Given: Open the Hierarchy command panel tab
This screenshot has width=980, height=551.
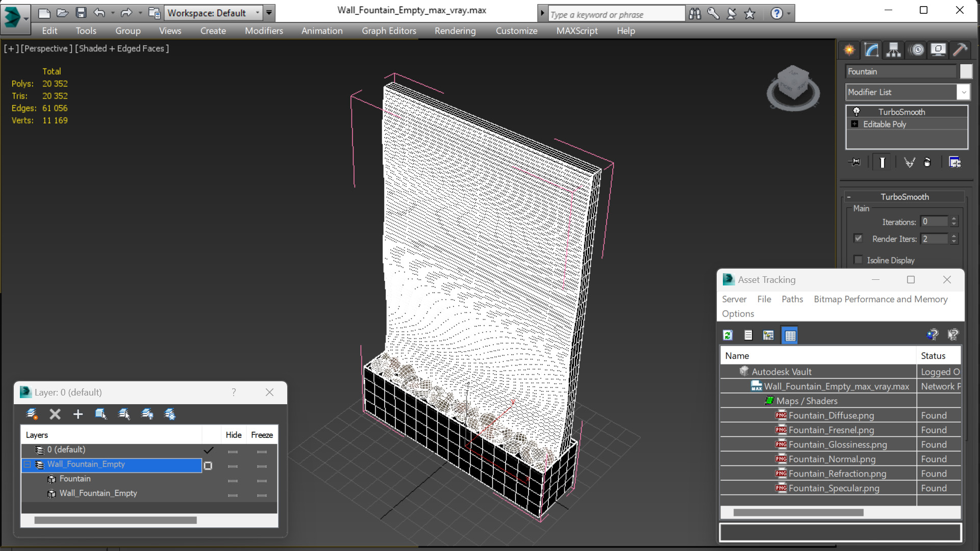Looking at the screenshot, I should click(x=893, y=50).
